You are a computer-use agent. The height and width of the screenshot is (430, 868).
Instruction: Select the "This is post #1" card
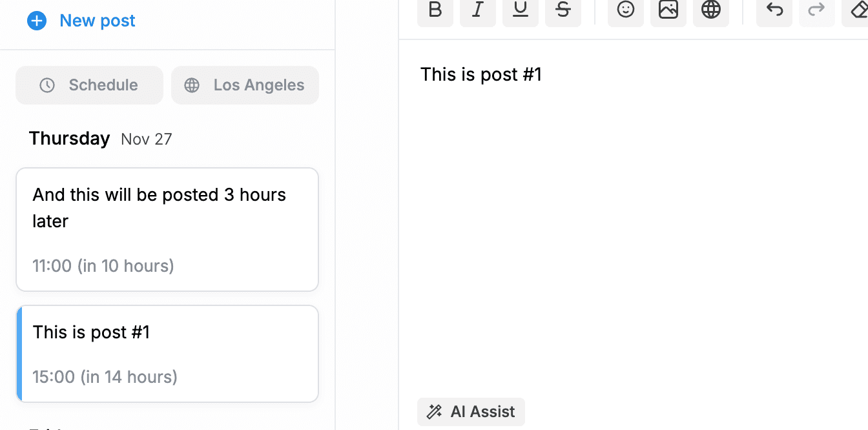click(x=167, y=354)
